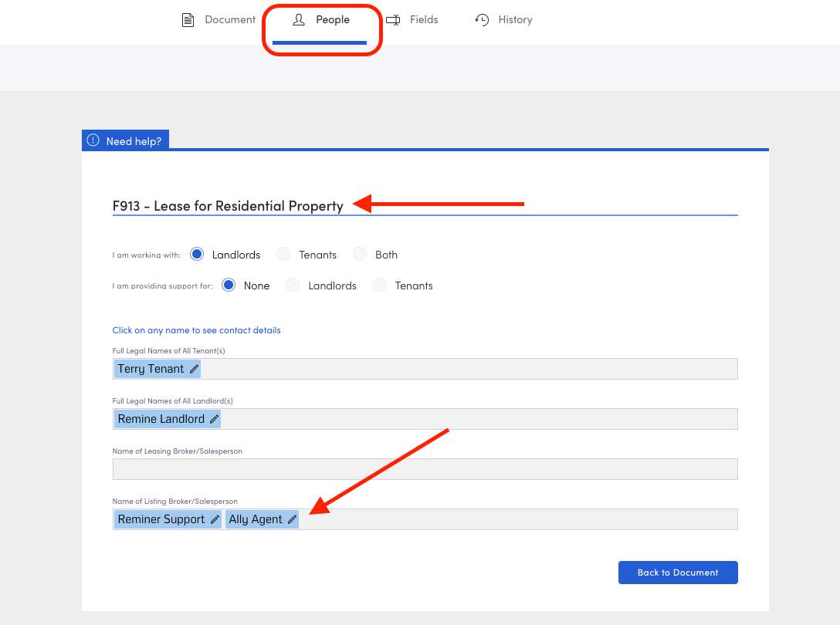840x625 pixels.
Task: Open Ally Agent contact details
Action: tap(256, 519)
